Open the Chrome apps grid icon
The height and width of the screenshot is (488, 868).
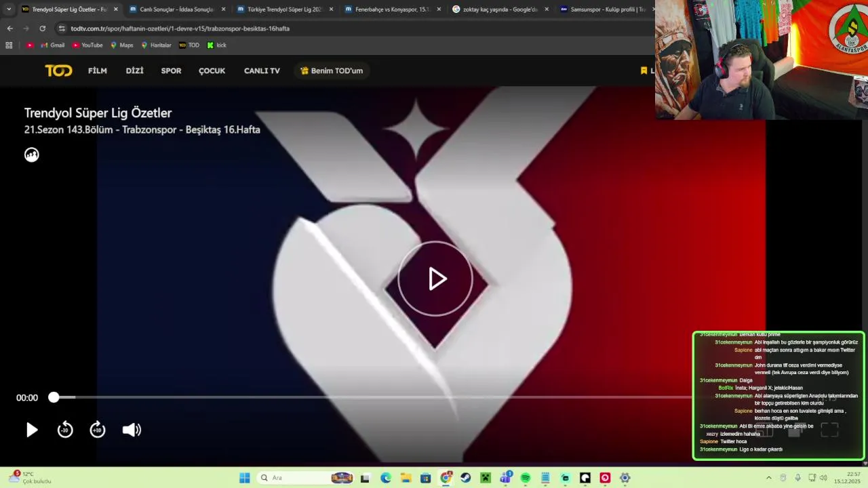(9, 45)
